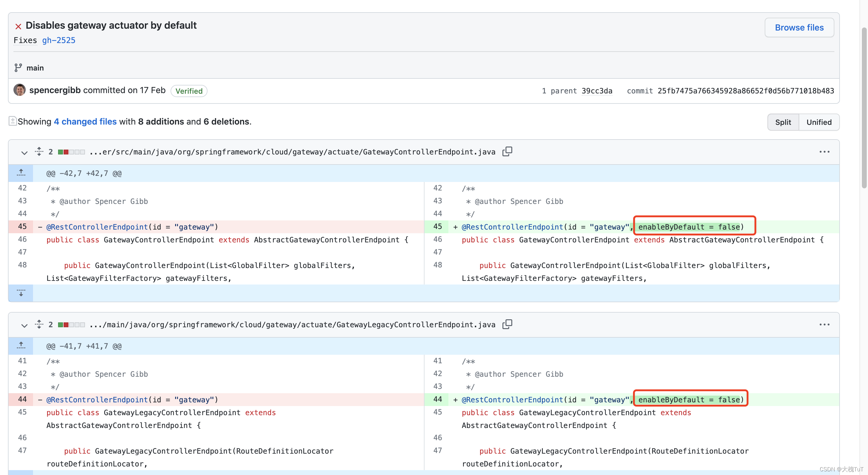
Task: Open the gh-2525 issue link
Action: coord(59,40)
